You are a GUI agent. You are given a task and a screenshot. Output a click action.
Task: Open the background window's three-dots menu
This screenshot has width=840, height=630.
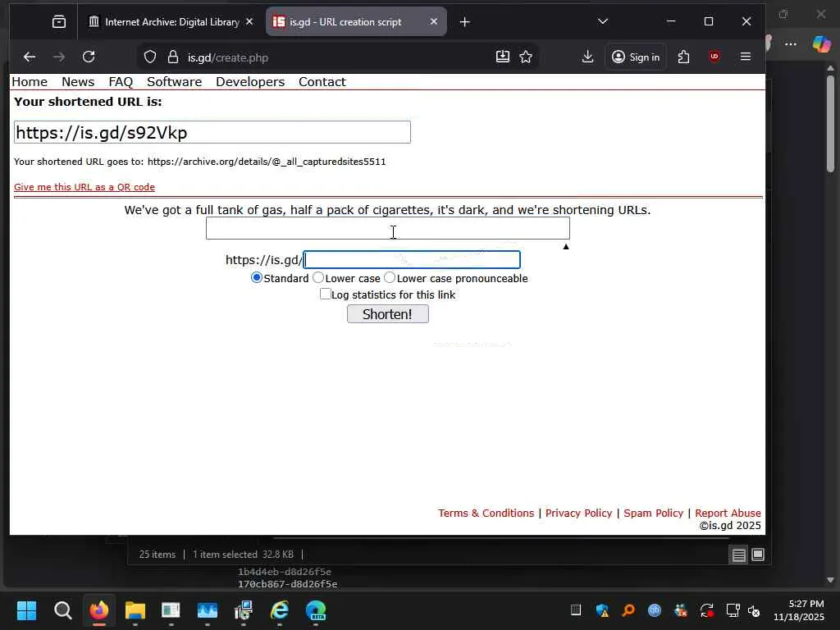791,44
